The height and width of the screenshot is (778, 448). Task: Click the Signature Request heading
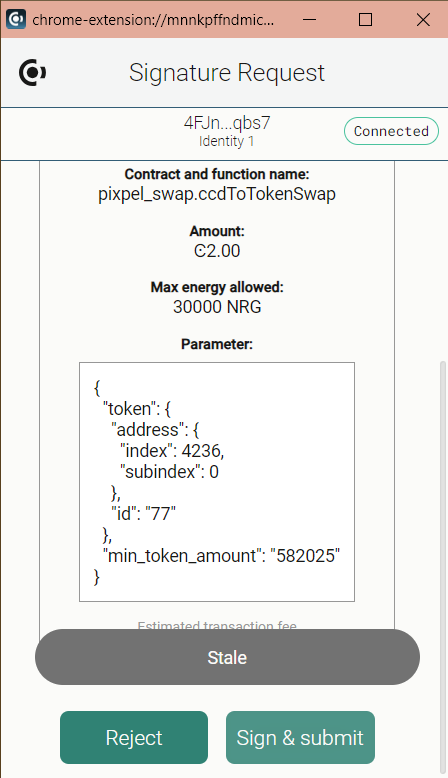(x=227, y=73)
